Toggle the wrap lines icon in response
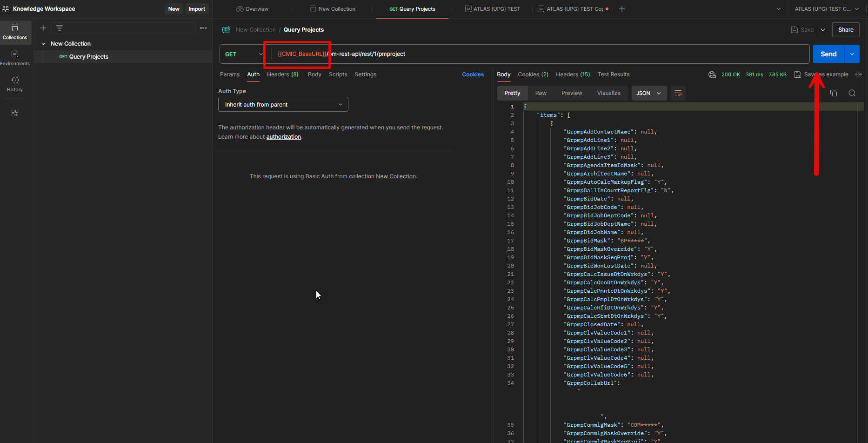This screenshot has height=443, width=868. pos(678,93)
